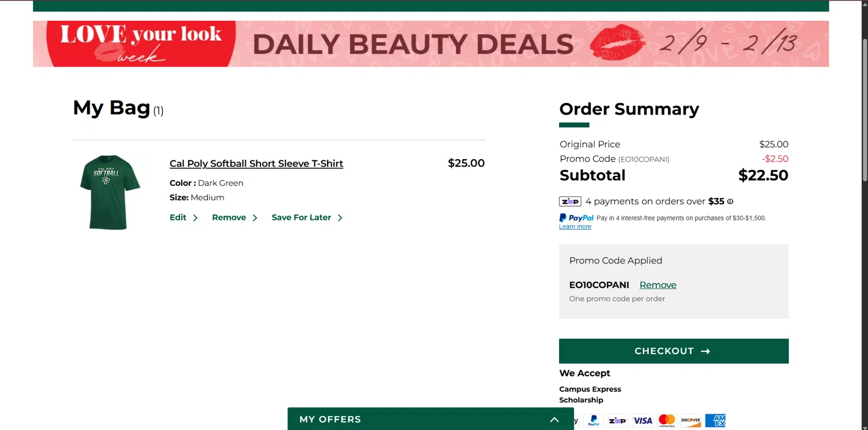Click the green softball T-shirt thumbnail
Viewport: 868px width, 430px height.
110,192
